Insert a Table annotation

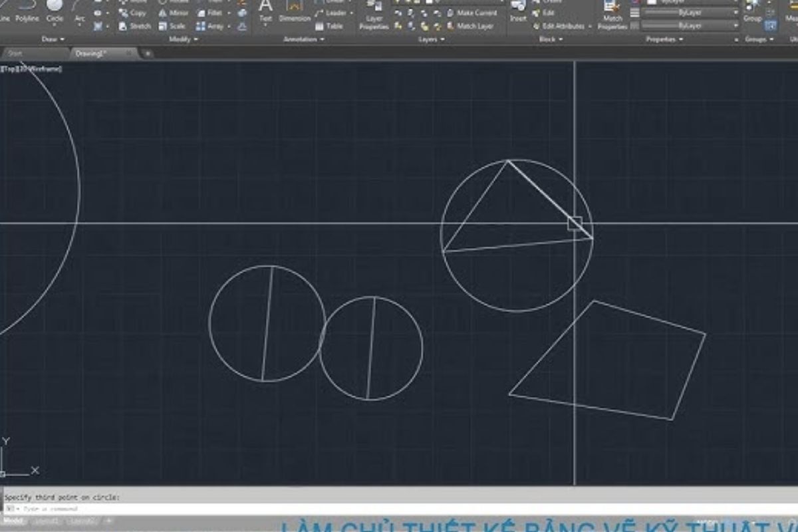(329, 26)
